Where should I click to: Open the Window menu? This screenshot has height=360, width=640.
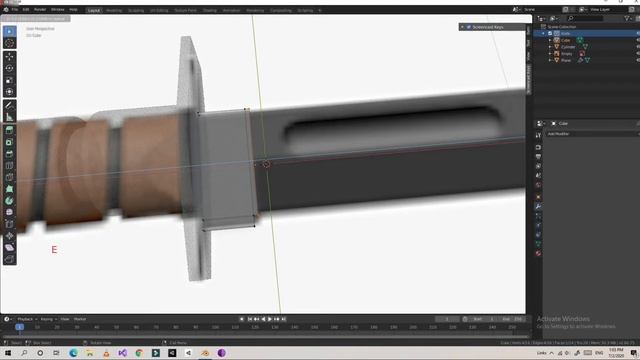[x=58, y=9]
